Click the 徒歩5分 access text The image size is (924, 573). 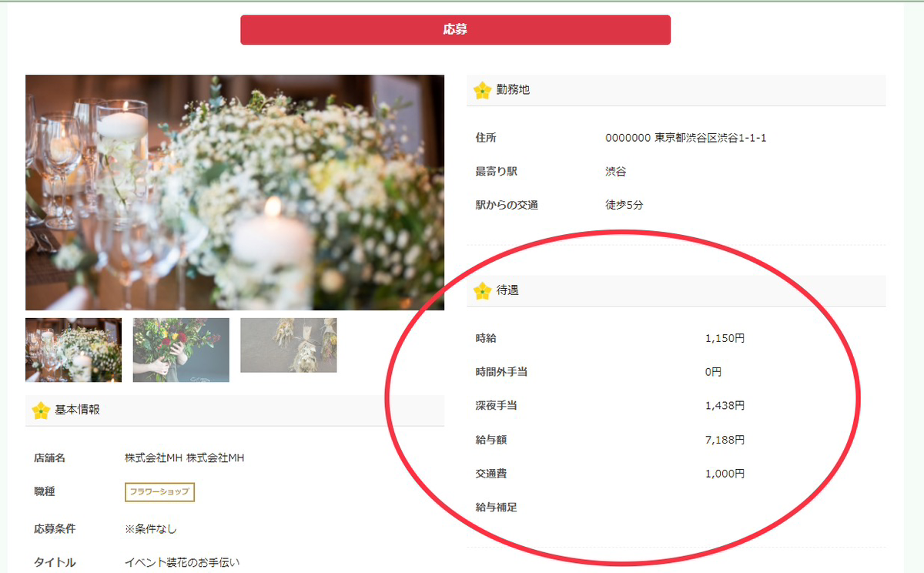[x=624, y=206]
